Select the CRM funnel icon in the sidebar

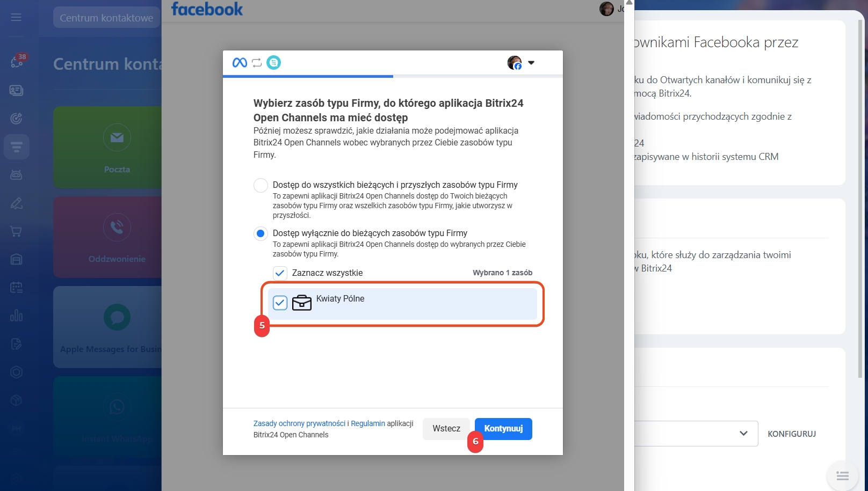[x=16, y=146]
